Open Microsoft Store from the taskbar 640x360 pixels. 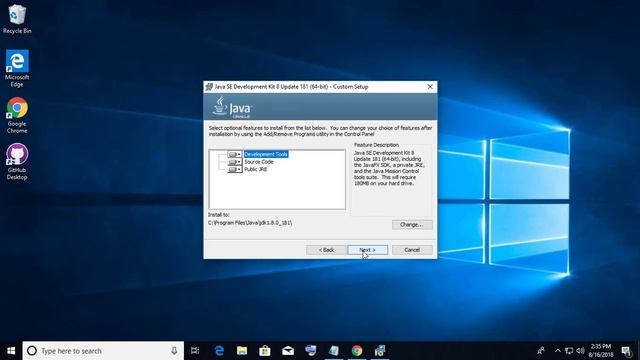point(265,351)
